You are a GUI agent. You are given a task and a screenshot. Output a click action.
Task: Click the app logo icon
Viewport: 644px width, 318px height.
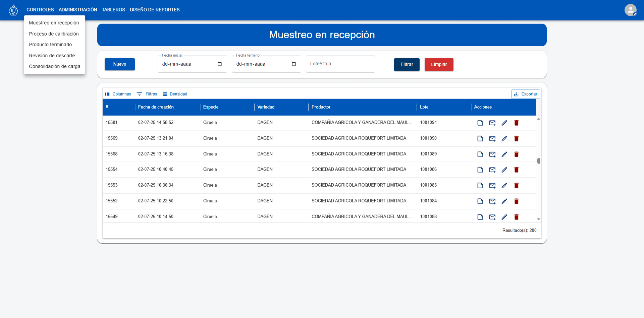tap(13, 10)
